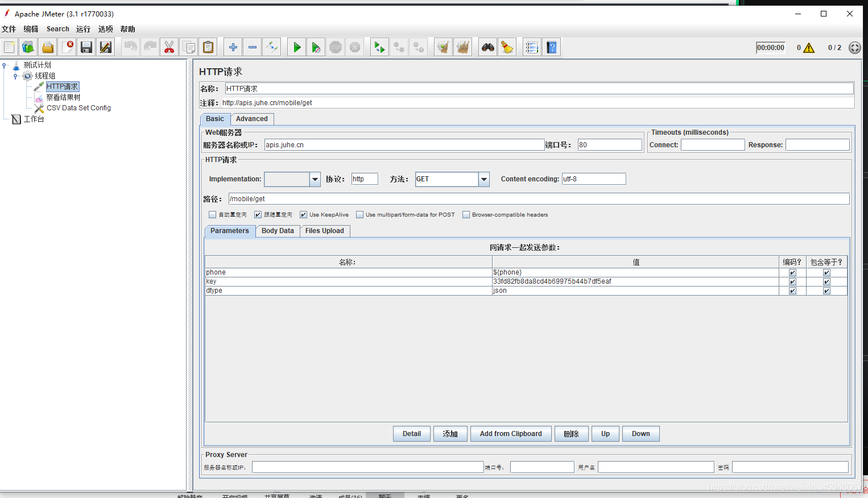Open the 方法 GET method dropdown
Screen dimensions: 868x498
(483, 179)
